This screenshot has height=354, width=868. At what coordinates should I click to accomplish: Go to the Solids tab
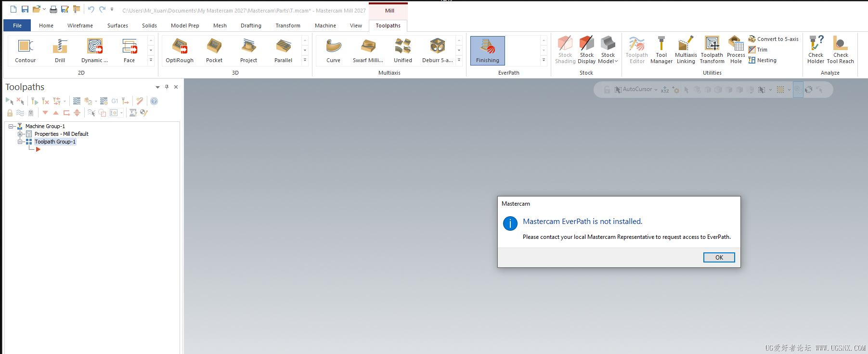coord(149,26)
